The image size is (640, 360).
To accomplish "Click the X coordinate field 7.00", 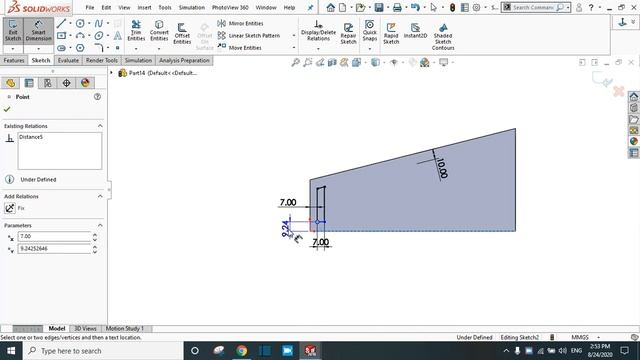I will click(x=54, y=236).
